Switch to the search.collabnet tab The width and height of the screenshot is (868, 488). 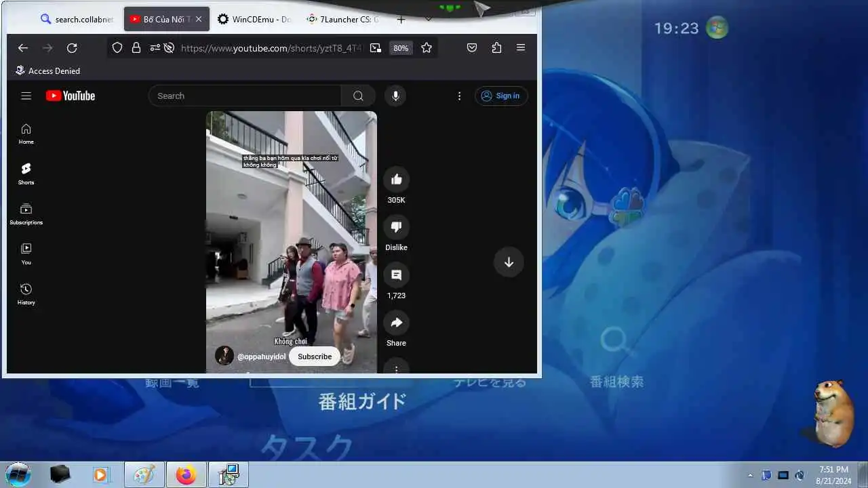tap(76, 20)
